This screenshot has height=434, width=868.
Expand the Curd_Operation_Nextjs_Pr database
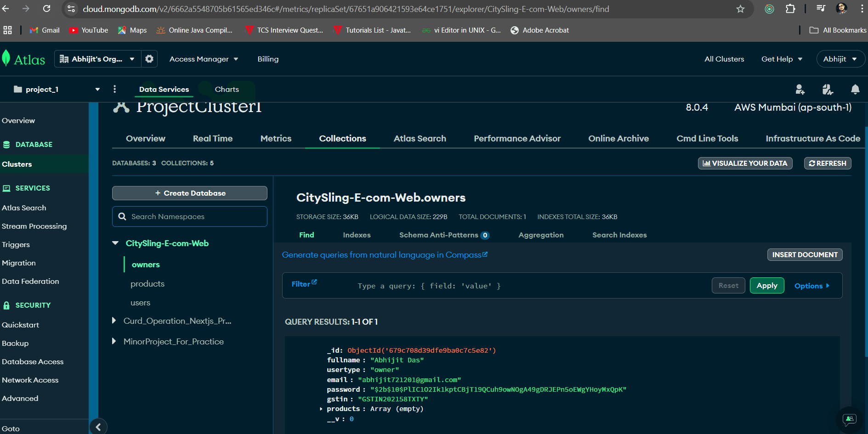[x=114, y=321]
